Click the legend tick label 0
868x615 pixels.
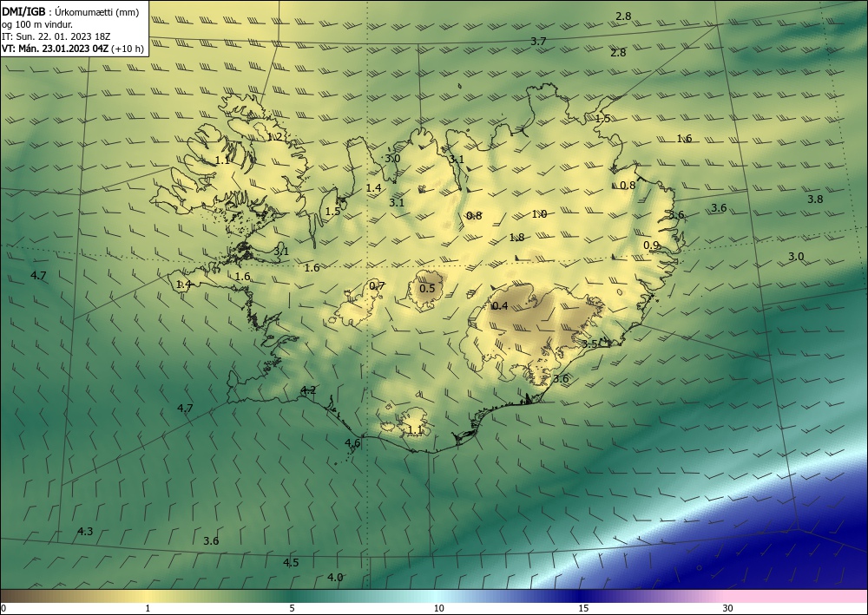3,608
